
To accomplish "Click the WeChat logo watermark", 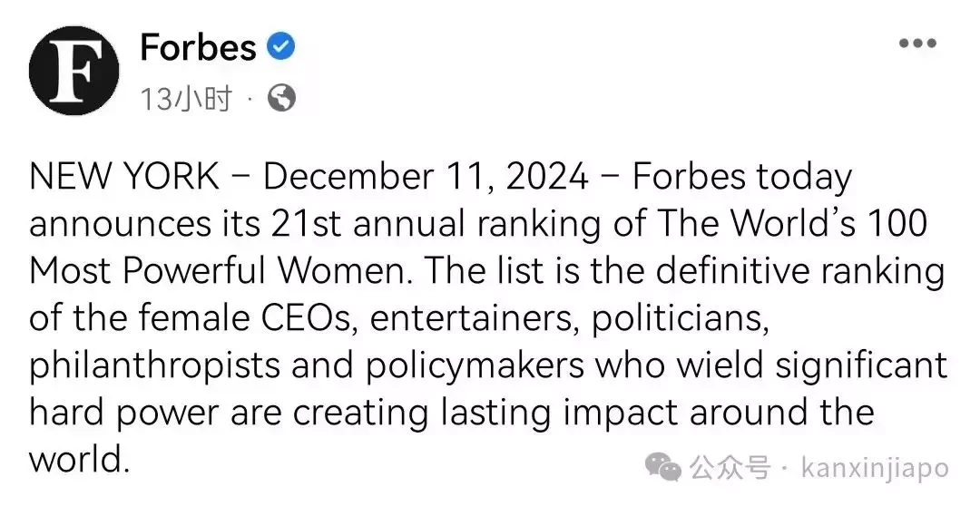I will 663,467.
